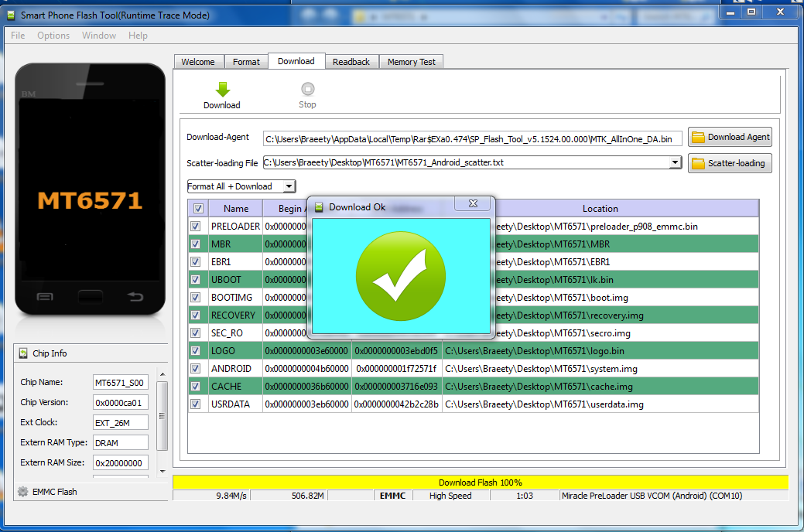Click the 1:03 elapsed time status cell
The image size is (804, 532).
pos(525,496)
